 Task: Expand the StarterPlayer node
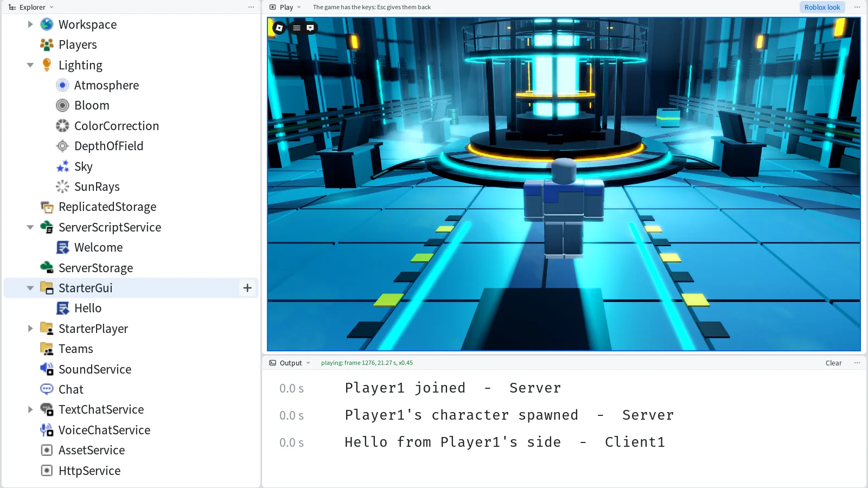(30, 329)
